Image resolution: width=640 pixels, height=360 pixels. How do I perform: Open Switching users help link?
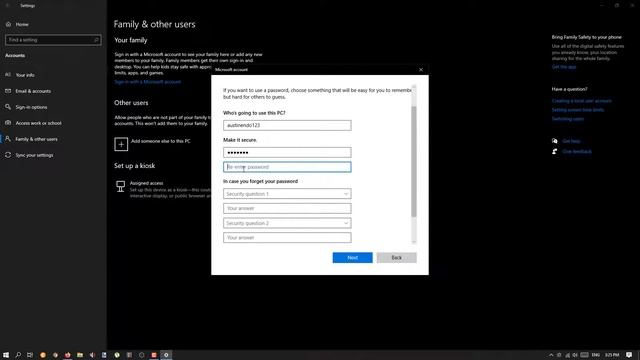(568, 119)
